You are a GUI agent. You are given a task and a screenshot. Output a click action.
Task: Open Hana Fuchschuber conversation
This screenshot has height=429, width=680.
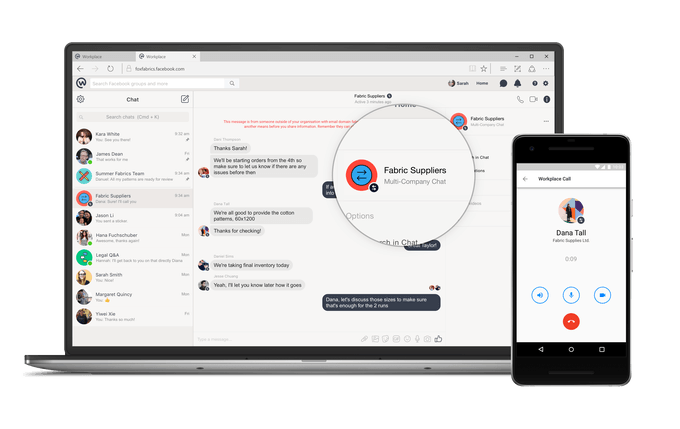point(133,237)
